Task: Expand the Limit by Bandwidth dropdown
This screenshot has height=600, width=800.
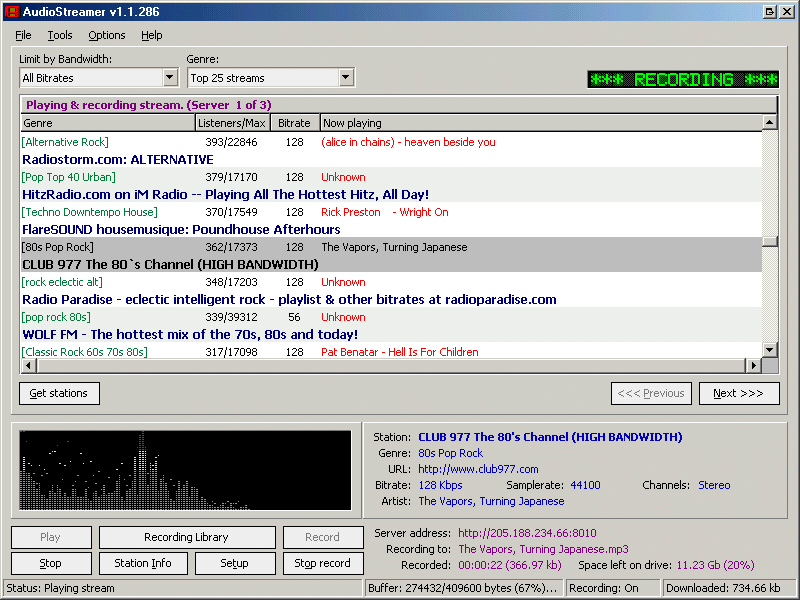Action: (170, 78)
